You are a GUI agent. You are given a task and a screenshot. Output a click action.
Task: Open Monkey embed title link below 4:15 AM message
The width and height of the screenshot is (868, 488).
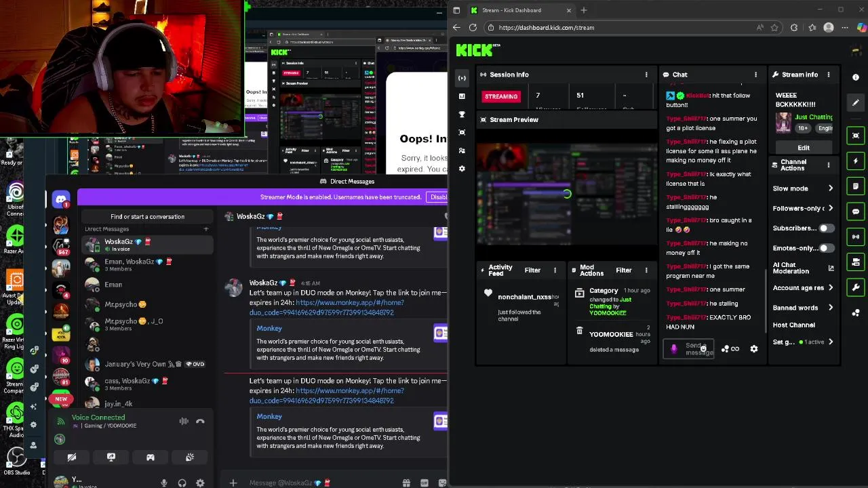(269, 329)
